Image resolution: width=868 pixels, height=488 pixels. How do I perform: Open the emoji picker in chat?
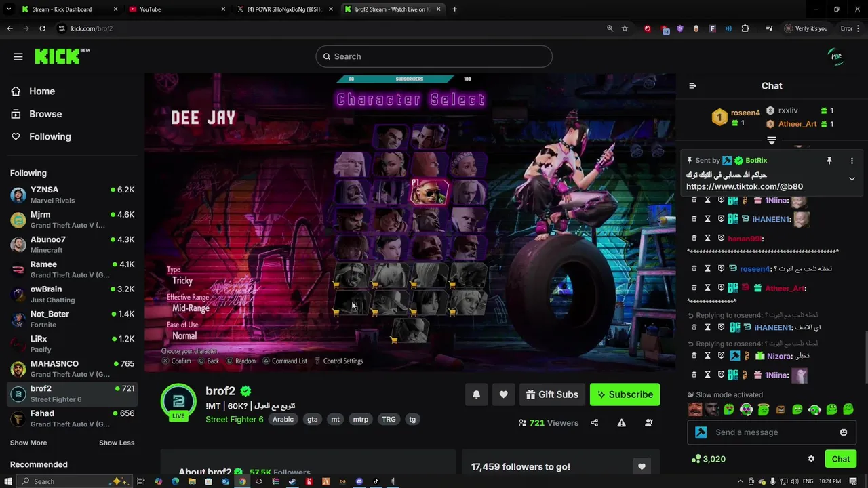pyautogui.click(x=843, y=432)
